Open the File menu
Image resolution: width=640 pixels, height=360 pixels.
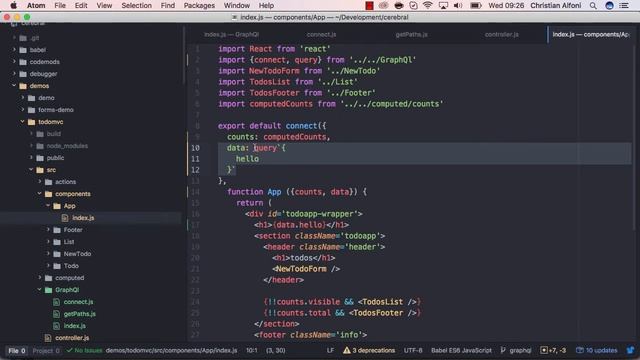(60, 5)
